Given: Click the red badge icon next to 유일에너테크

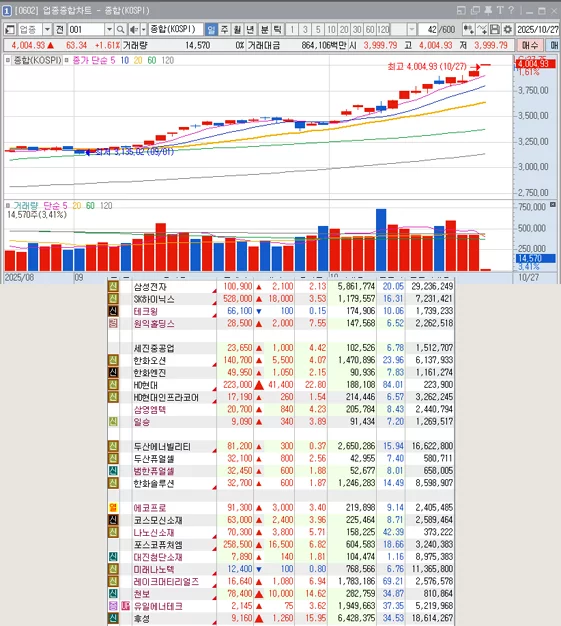Looking at the screenshot, I should coord(126,606).
